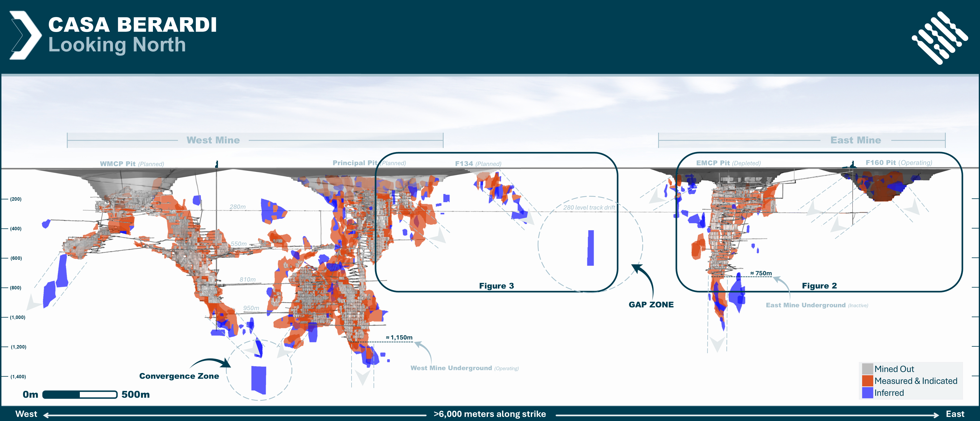Click the "(600)" depth axis label

pyautogui.click(x=16, y=258)
